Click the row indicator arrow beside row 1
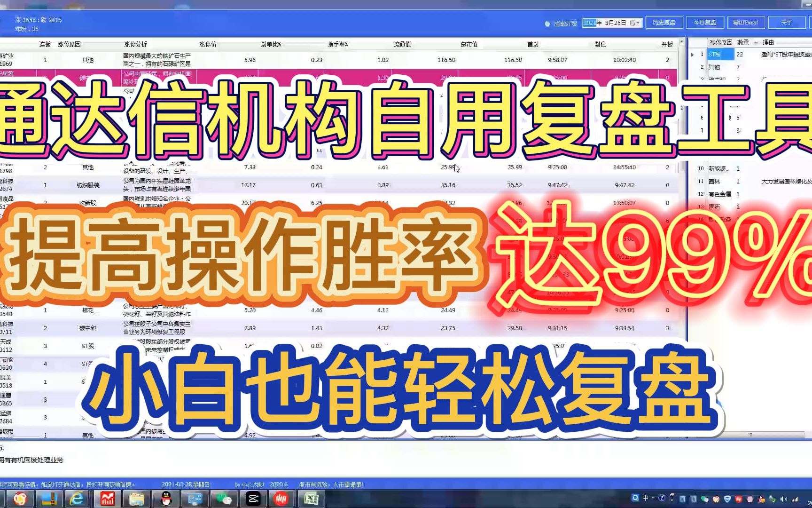The width and height of the screenshot is (812, 508). tap(693, 55)
